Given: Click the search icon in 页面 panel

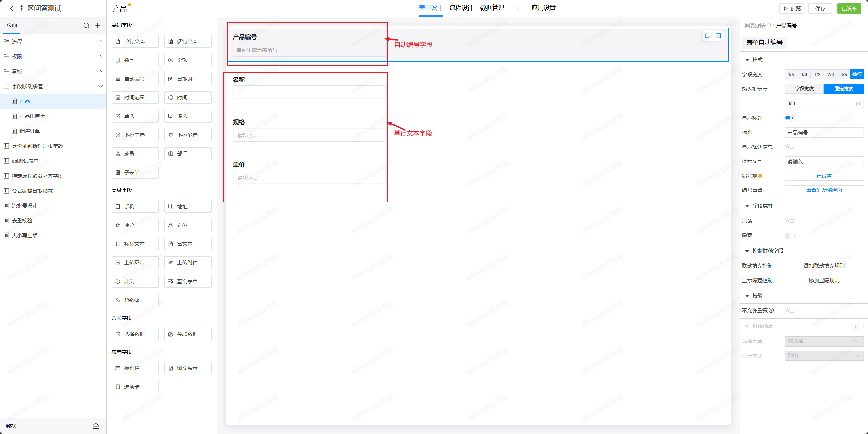Looking at the screenshot, I should click(86, 26).
